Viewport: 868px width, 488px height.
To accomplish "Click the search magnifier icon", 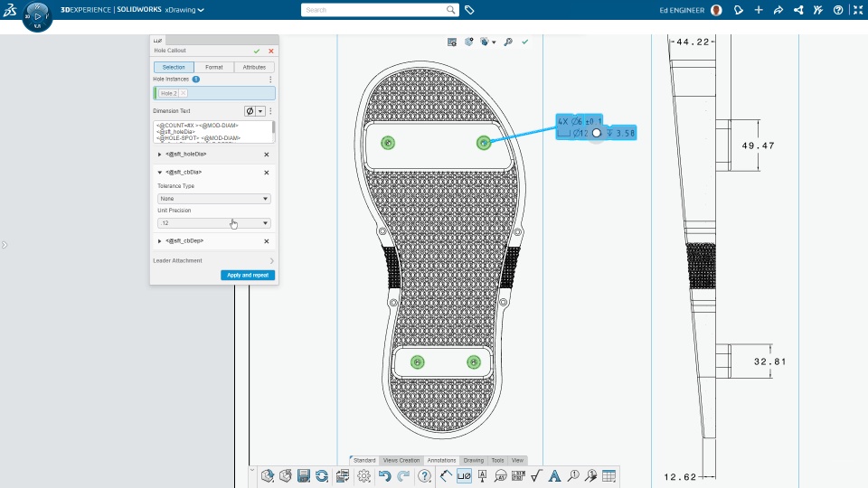I will [450, 9].
